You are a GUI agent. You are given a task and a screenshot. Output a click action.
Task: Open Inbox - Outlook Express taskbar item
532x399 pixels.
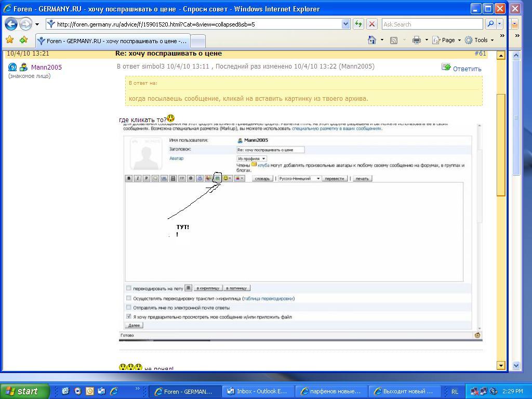pyautogui.click(x=258, y=391)
